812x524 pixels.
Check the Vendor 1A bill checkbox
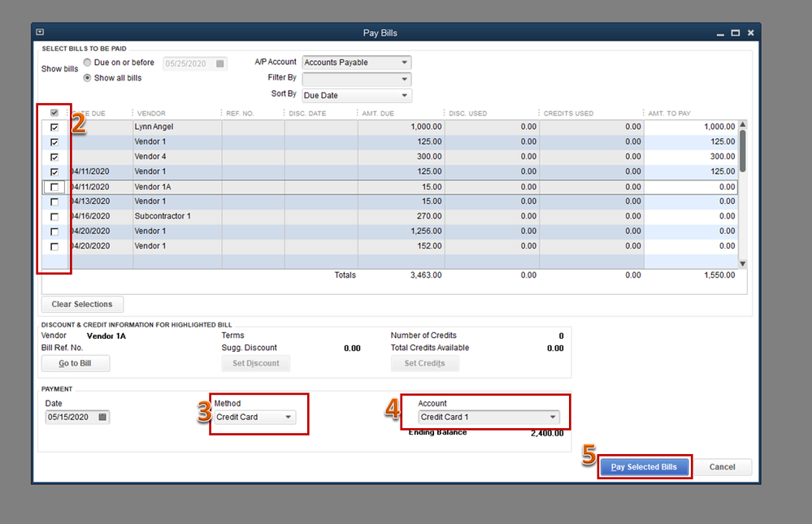click(x=54, y=187)
